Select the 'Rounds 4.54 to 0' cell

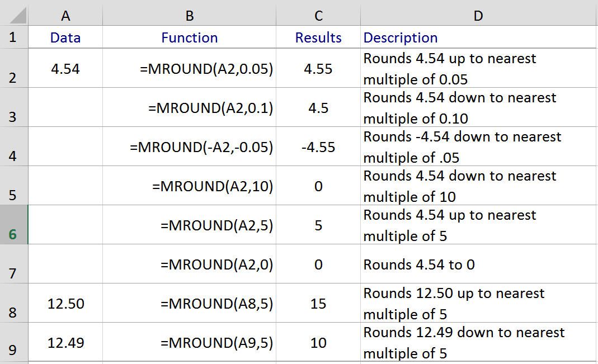pyautogui.click(x=479, y=264)
